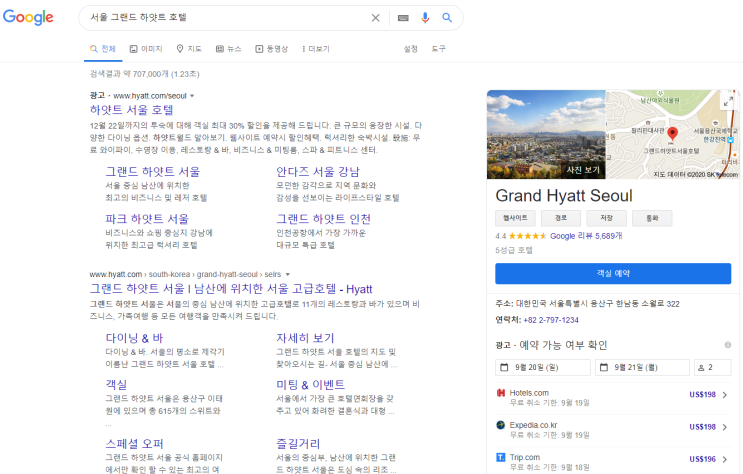Open the sitelink 안다즈 서울 강남
Viewport: 743px width, 474px height.
pyautogui.click(x=318, y=172)
